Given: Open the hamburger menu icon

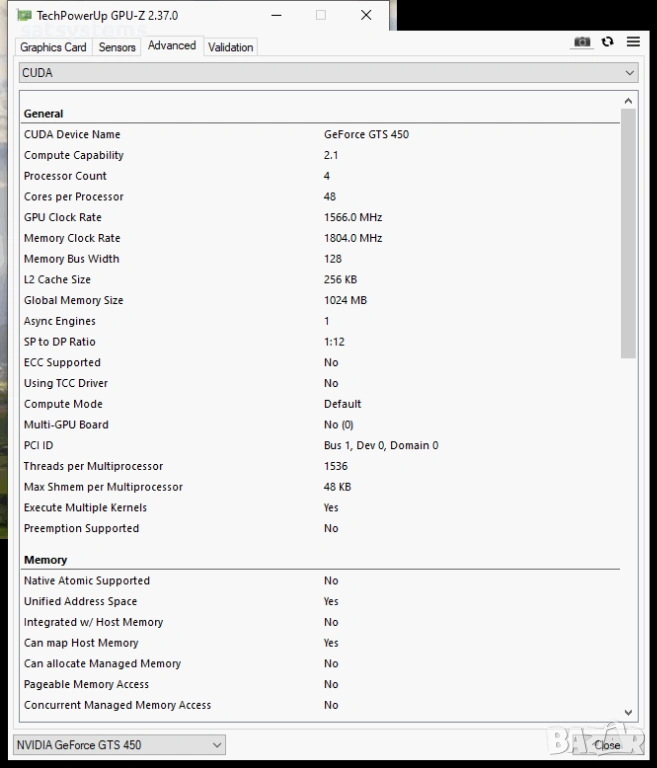Looking at the screenshot, I should coord(633,42).
